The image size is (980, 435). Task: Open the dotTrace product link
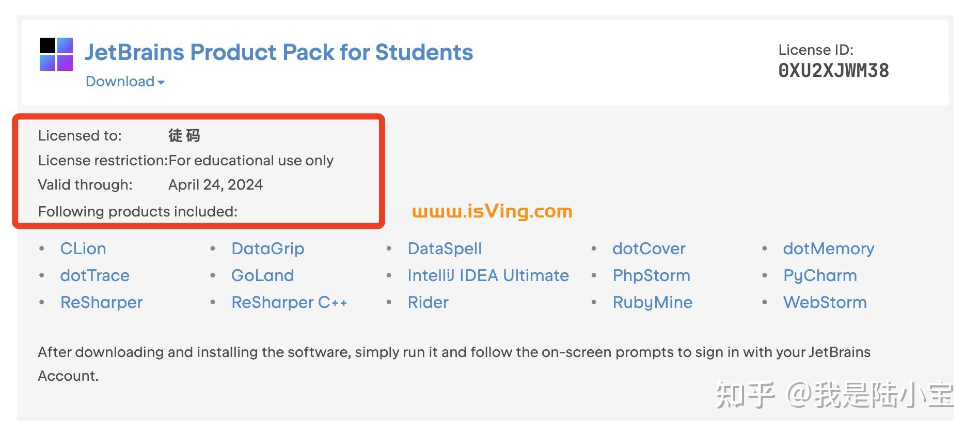95,275
